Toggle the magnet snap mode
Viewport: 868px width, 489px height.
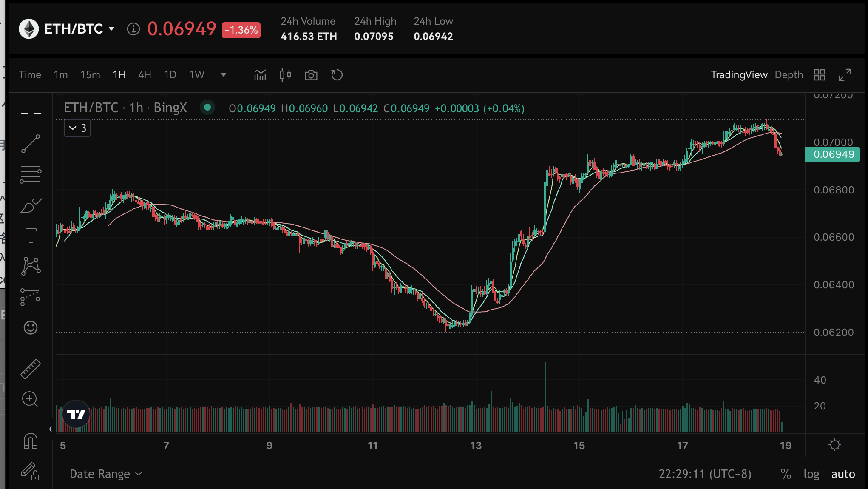pos(31,441)
